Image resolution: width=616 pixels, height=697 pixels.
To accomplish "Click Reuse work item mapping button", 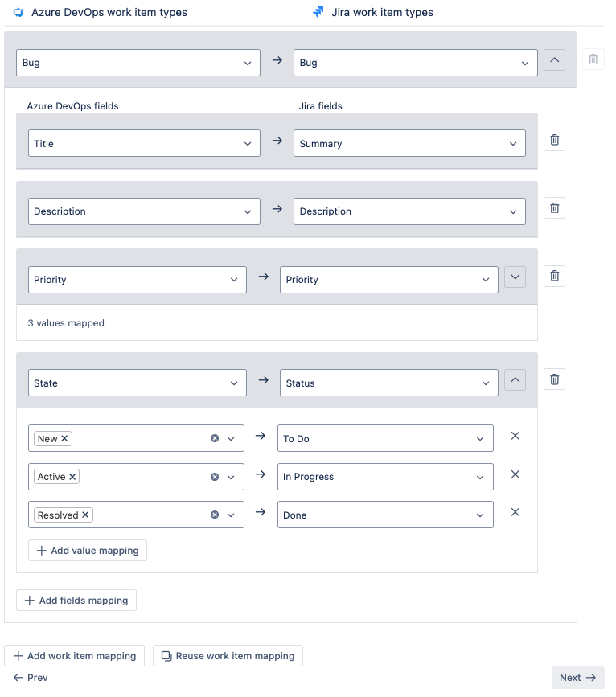I will click(228, 656).
